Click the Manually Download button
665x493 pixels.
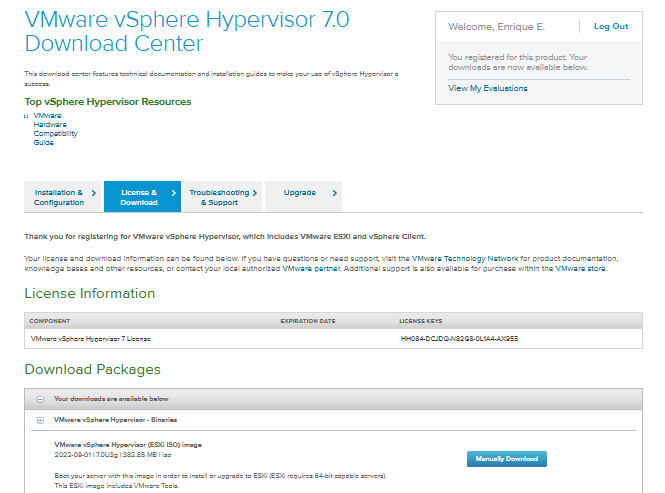(x=507, y=459)
